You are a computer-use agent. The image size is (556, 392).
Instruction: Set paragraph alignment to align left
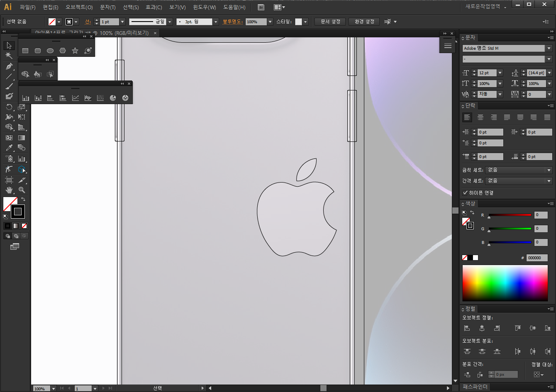click(x=468, y=117)
